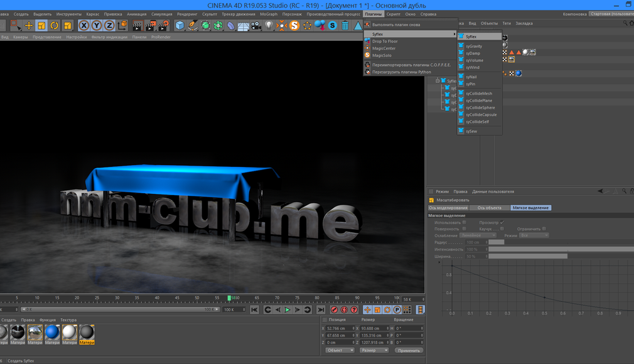This screenshot has height=364, width=634.
Task: Enable the Поверхность checkbox
Action: (x=464, y=228)
